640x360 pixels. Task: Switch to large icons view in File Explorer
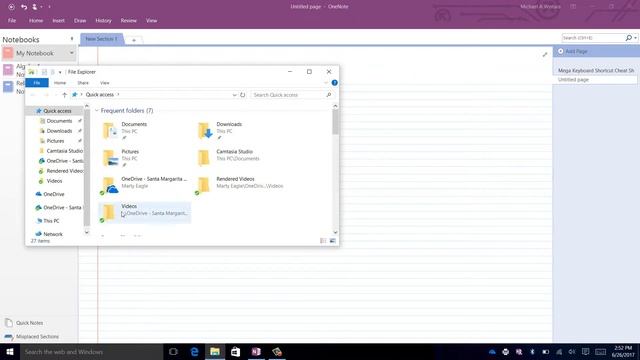pos(333,241)
